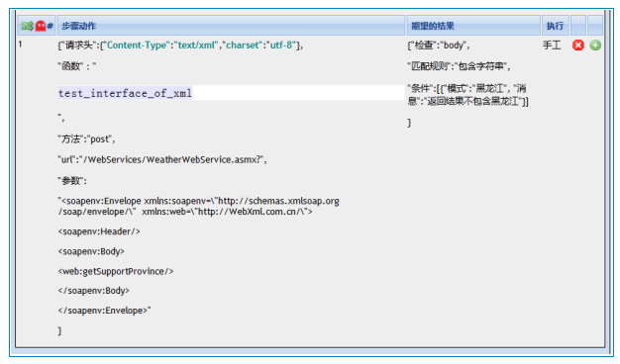The image size is (620, 364).
Task: Click the "参数": label line
Action: click(72, 181)
